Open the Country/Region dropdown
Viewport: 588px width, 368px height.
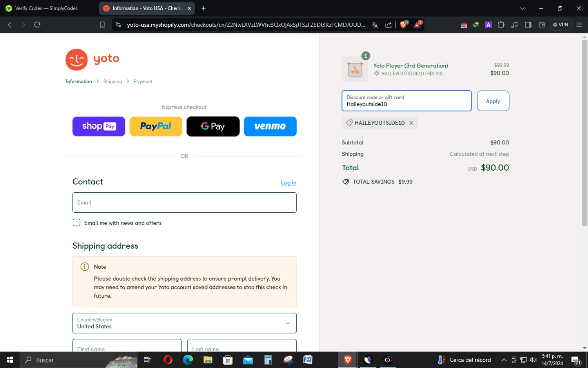184,323
